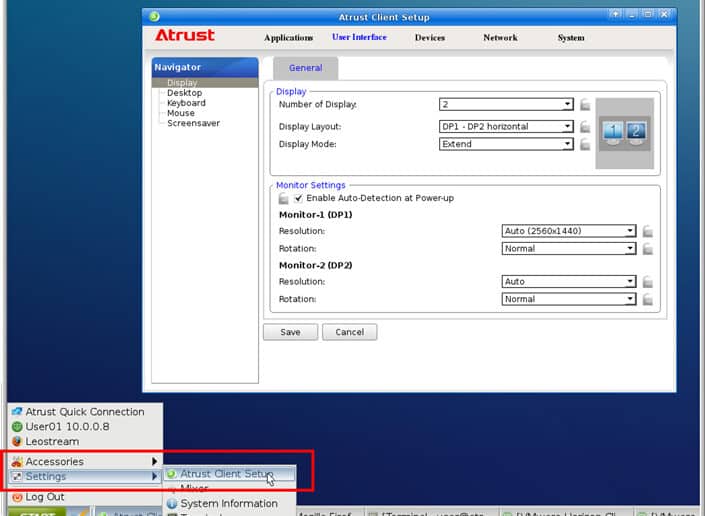Open Atrust Quick Connection from start menu
Image resolution: width=705 pixels, height=516 pixels.
pos(85,412)
